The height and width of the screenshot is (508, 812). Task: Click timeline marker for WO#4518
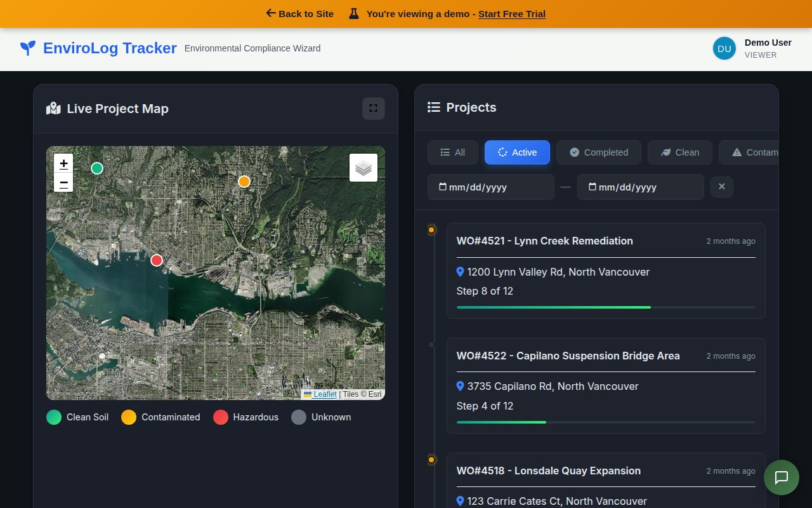[x=431, y=460]
